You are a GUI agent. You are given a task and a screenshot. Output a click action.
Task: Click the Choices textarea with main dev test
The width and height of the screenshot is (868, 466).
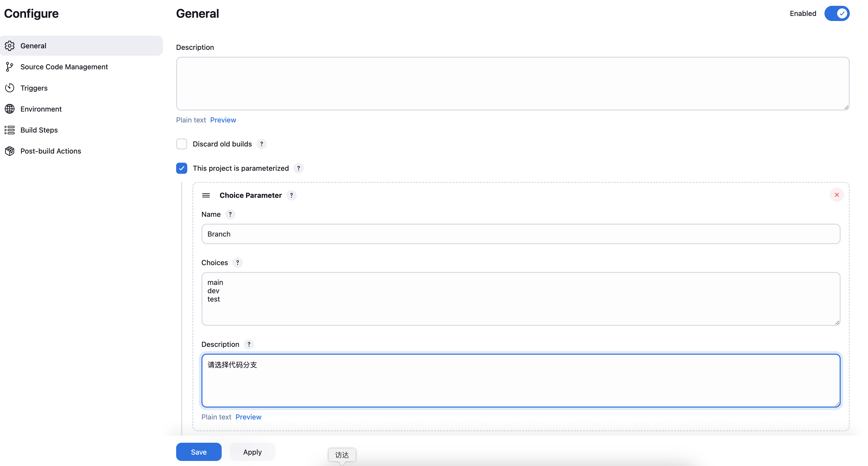point(521,299)
